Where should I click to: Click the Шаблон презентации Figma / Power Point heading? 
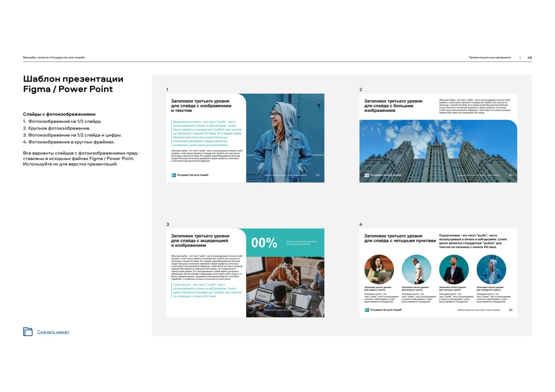click(x=73, y=84)
